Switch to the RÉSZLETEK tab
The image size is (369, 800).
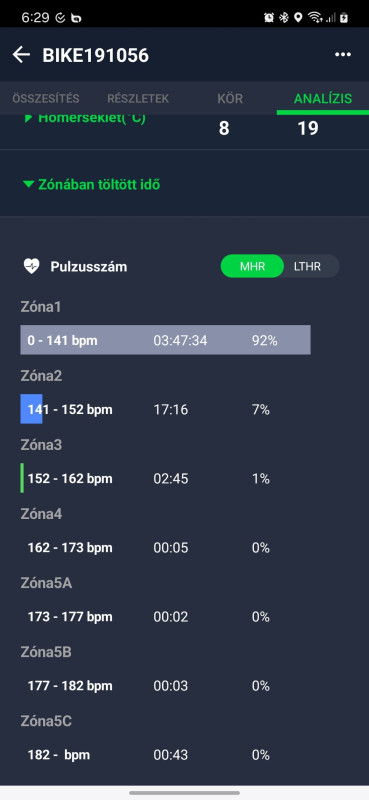[x=138, y=98]
